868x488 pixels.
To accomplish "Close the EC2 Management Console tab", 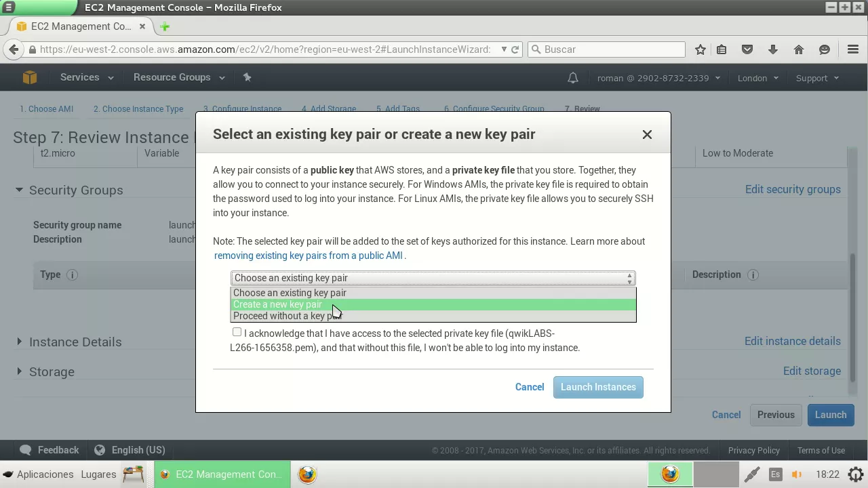I will click(142, 26).
